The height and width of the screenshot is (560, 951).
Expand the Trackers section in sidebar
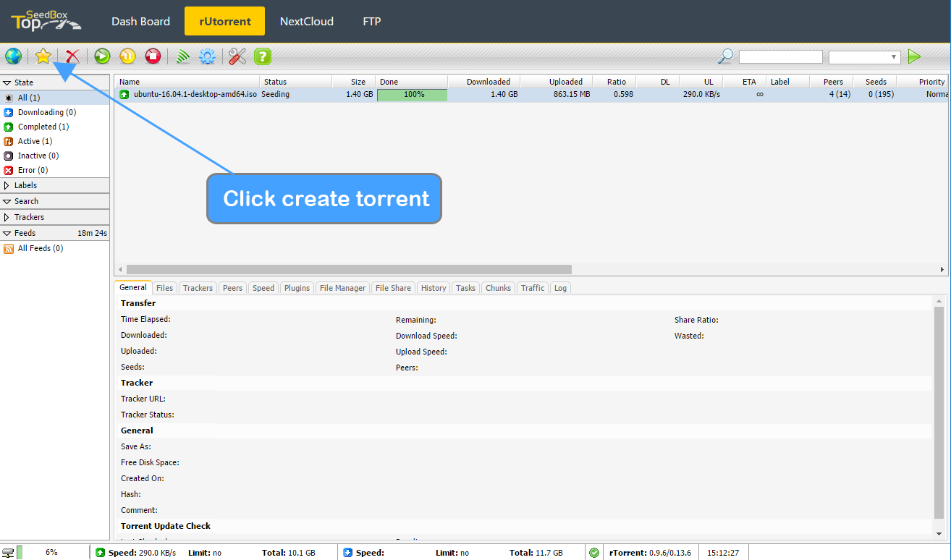29,217
